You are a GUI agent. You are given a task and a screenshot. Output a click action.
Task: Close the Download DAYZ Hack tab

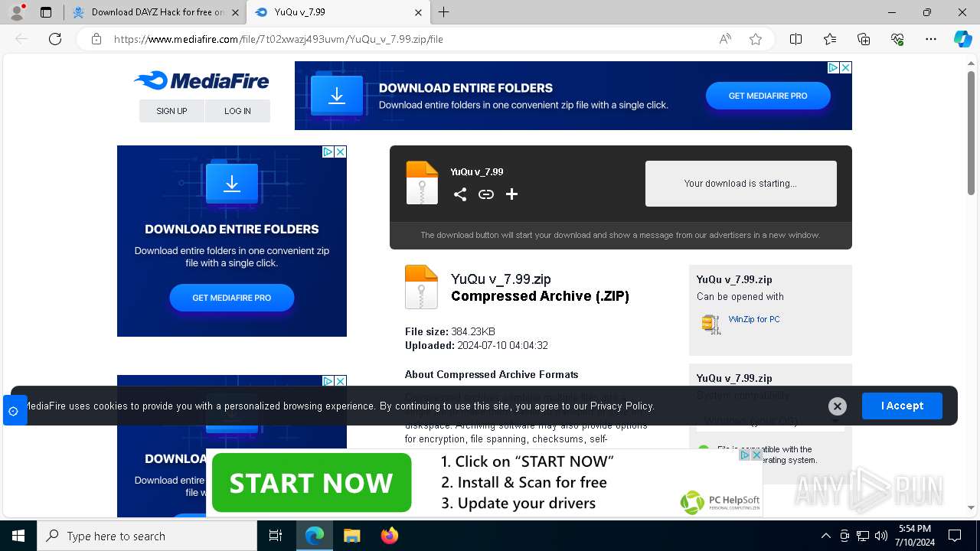pyautogui.click(x=234, y=12)
